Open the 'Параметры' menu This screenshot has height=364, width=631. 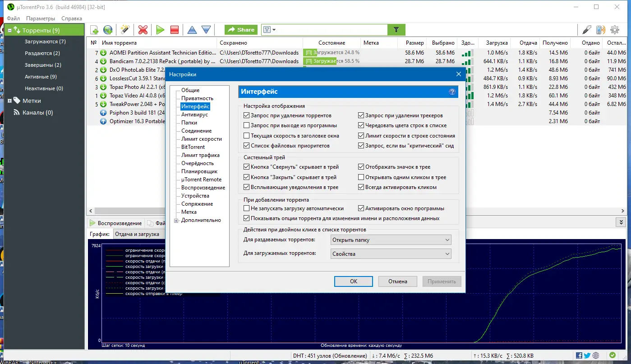[41, 18]
